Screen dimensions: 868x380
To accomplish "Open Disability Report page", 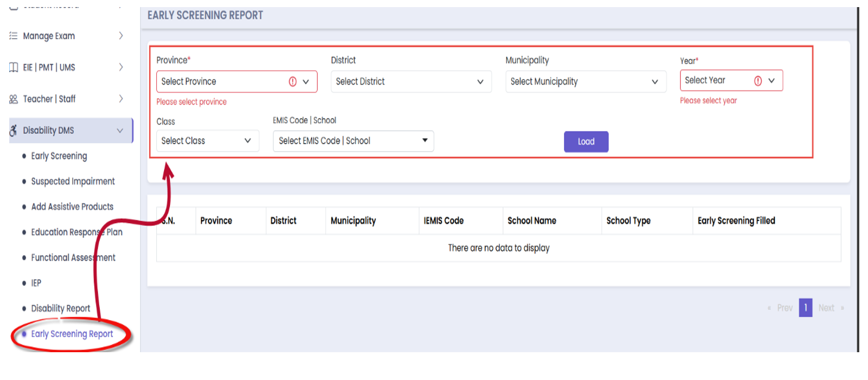I will (x=60, y=309).
